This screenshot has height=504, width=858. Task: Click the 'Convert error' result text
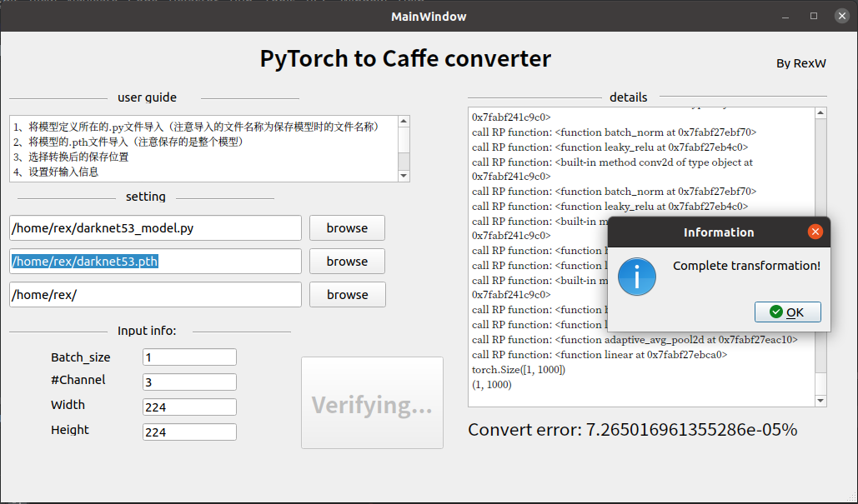[633, 430]
